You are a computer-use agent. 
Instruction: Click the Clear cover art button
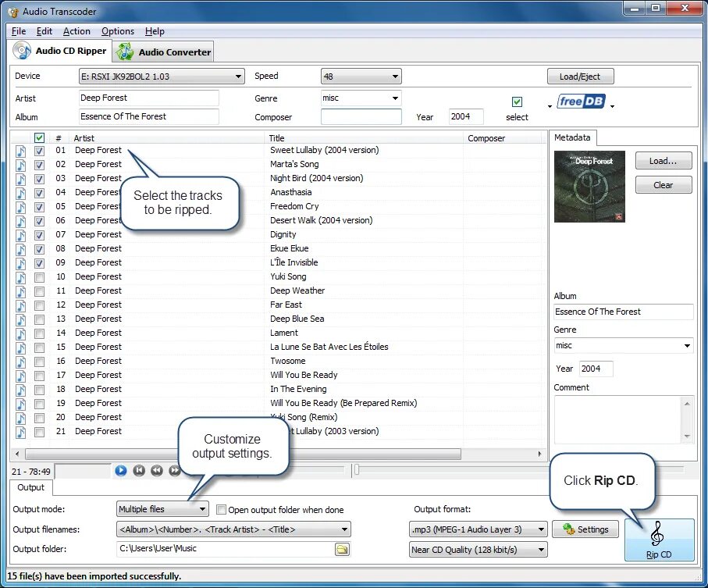point(664,185)
